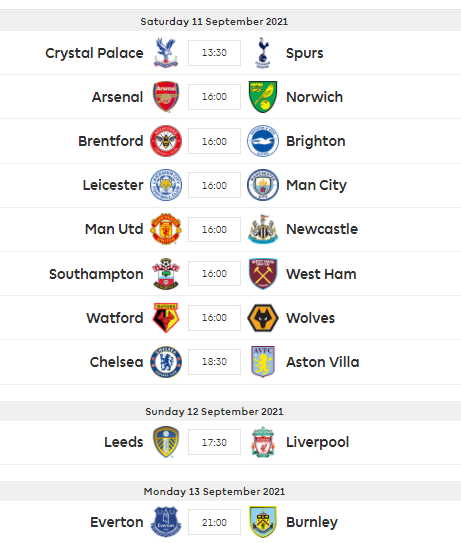The image size is (461, 543).
Task: Click the Liverpool liver bird crest
Action: pos(263,442)
